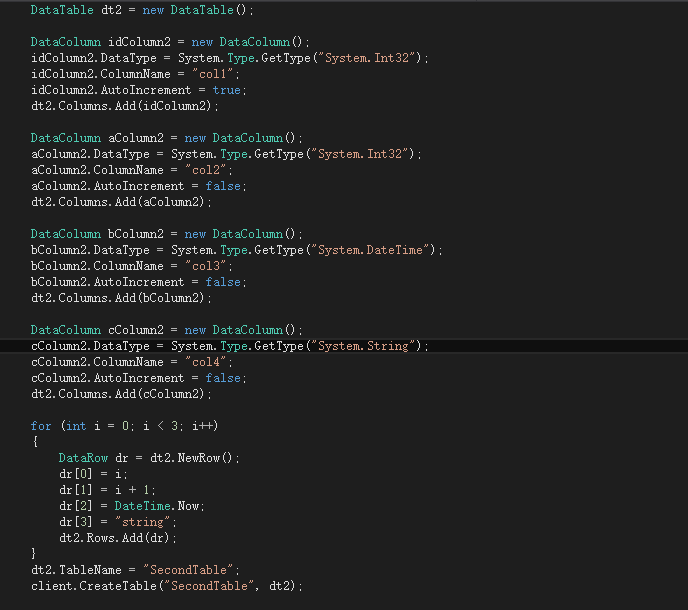Click the closing brace of the for loop
This screenshot has width=688, height=610.
[34, 554]
